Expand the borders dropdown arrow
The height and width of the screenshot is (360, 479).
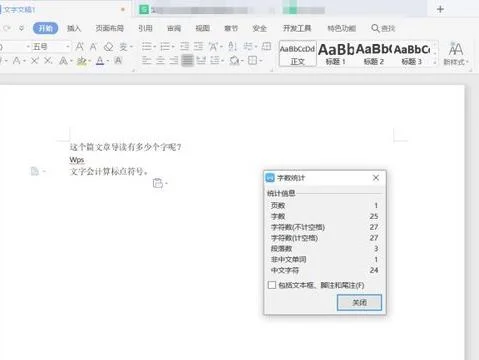click(x=261, y=61)
